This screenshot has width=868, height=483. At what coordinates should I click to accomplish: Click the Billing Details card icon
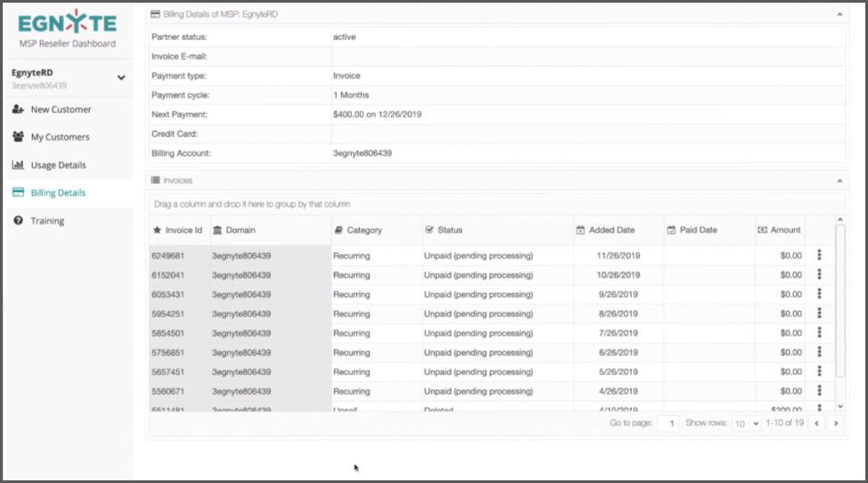coord(18,192)
